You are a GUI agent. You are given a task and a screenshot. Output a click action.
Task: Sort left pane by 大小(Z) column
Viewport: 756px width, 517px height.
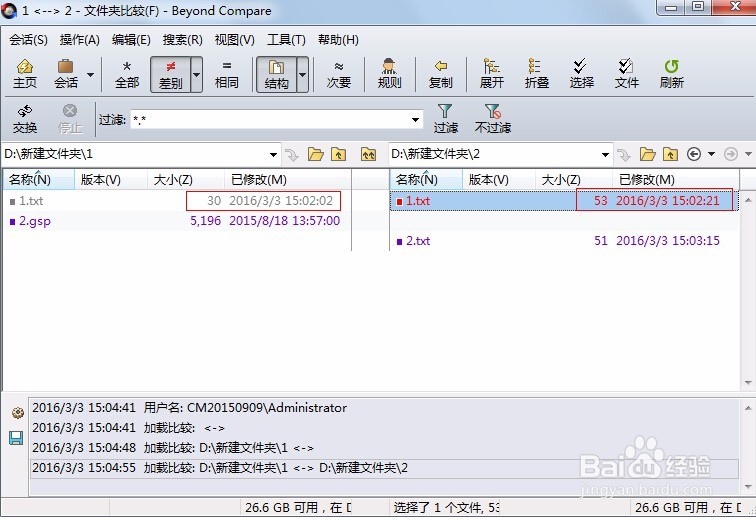tap(186, 180)
